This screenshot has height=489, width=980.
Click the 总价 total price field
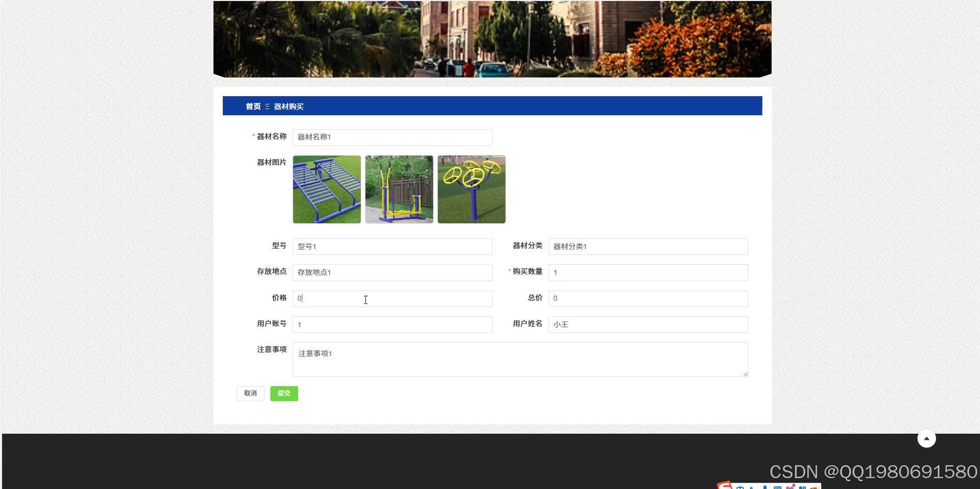click(x=648, y=298)
